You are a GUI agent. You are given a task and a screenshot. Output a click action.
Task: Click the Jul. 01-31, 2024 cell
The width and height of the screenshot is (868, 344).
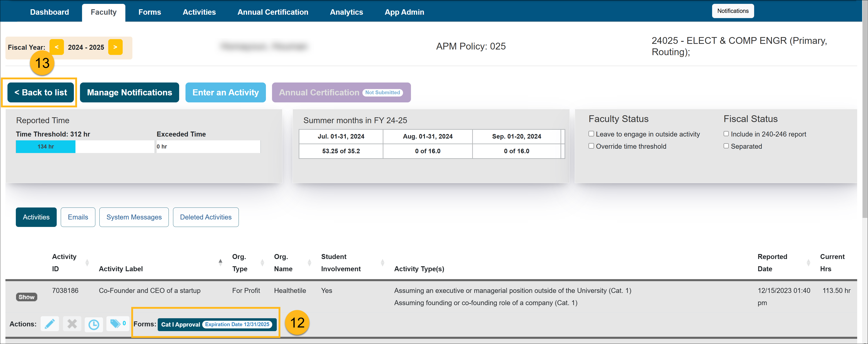point(341,137)
